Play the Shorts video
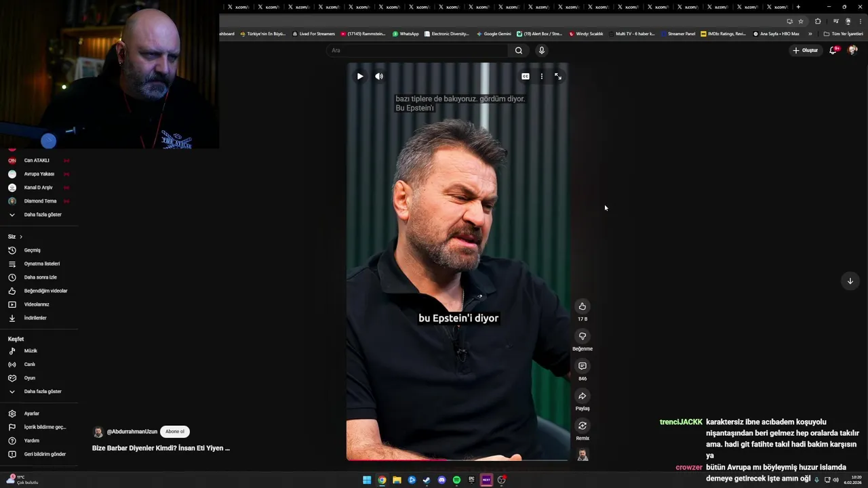 tap(360, 77)
